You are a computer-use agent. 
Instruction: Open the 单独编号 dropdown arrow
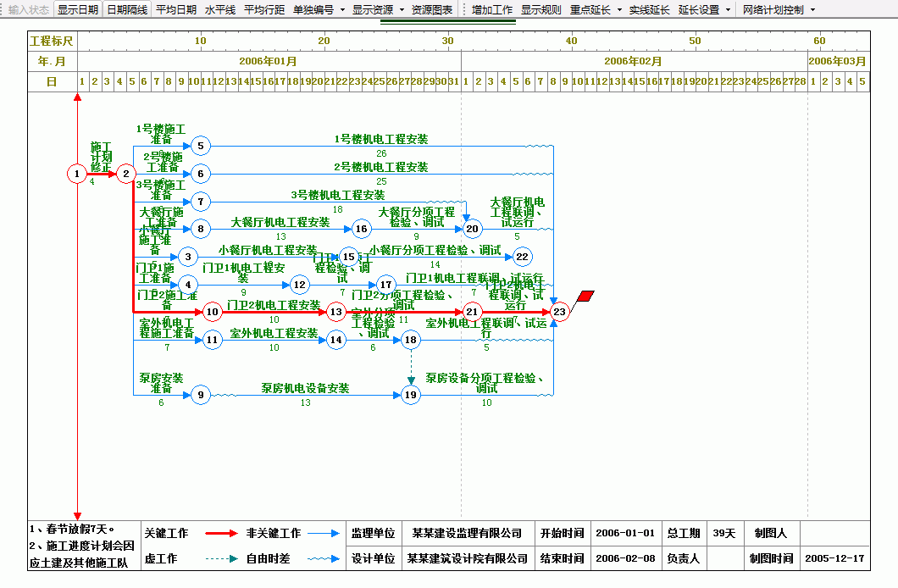pos(342,10)
